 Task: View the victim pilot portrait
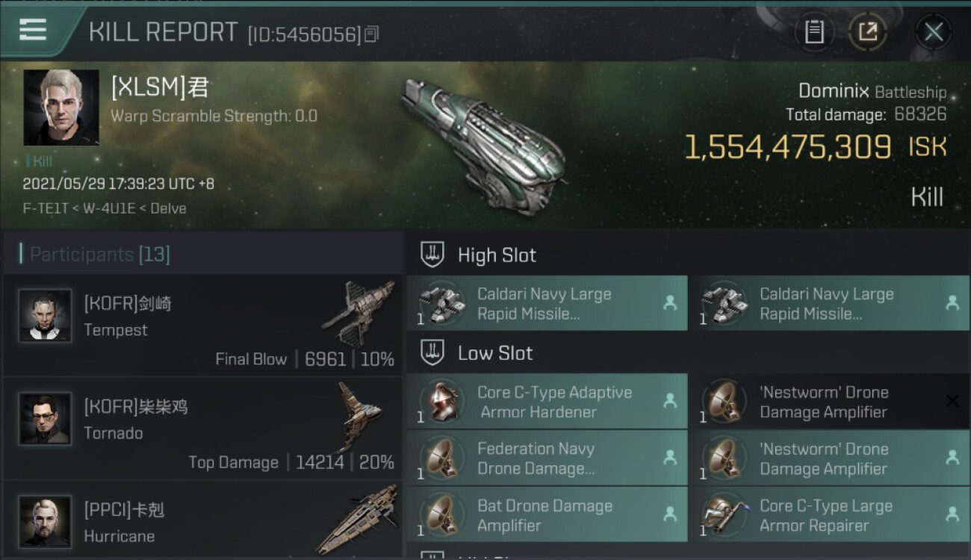[x=61, y=108]
